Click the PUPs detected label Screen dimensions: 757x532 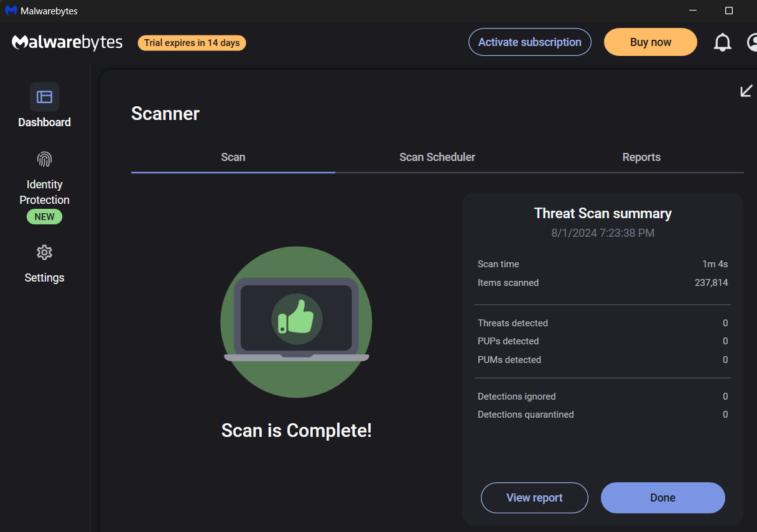pos(508,341)
